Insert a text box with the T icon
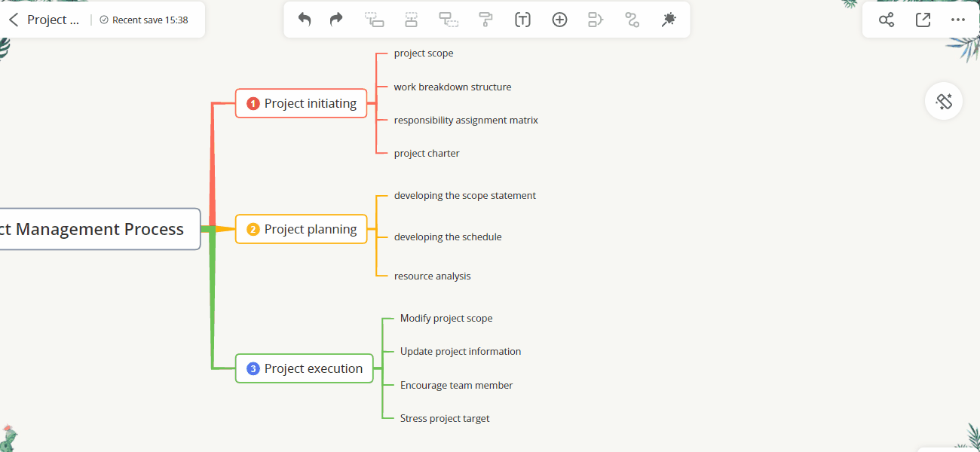 point(522,20)
